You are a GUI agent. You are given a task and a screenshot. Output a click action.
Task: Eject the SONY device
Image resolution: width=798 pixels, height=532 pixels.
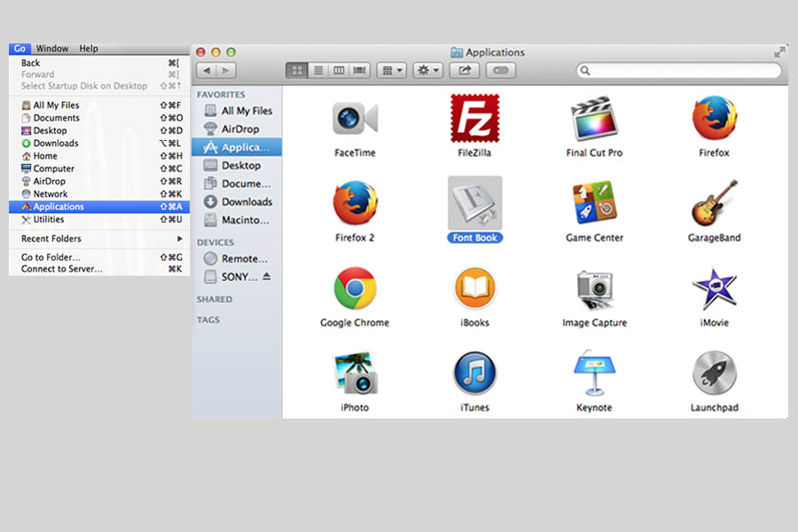point(267,277)
